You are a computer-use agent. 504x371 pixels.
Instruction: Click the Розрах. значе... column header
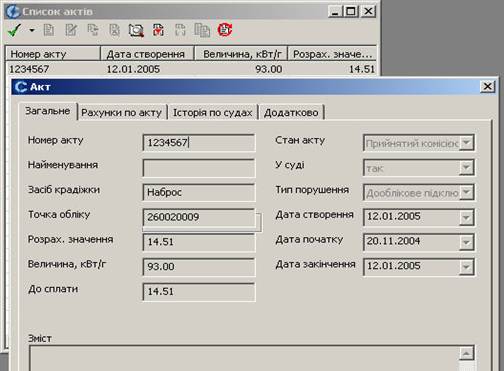332,54
